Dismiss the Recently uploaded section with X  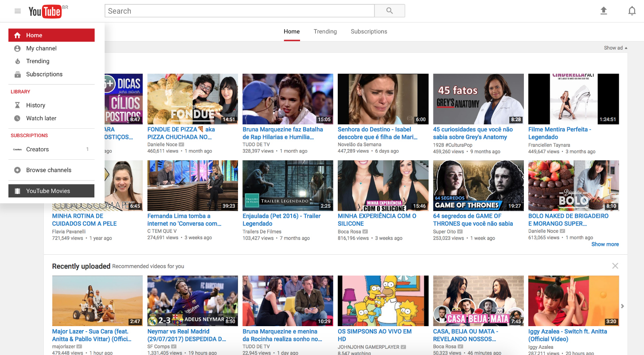tap(615, 266)
